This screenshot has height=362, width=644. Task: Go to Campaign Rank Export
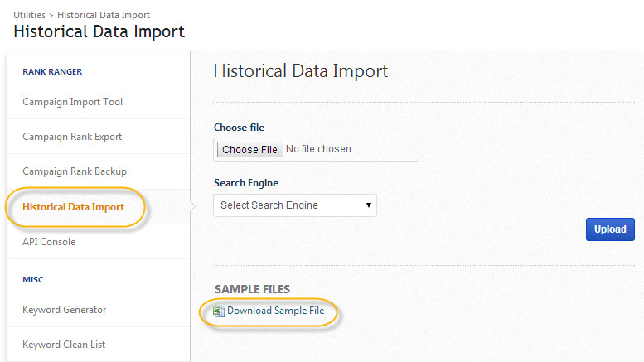[72, 137]
